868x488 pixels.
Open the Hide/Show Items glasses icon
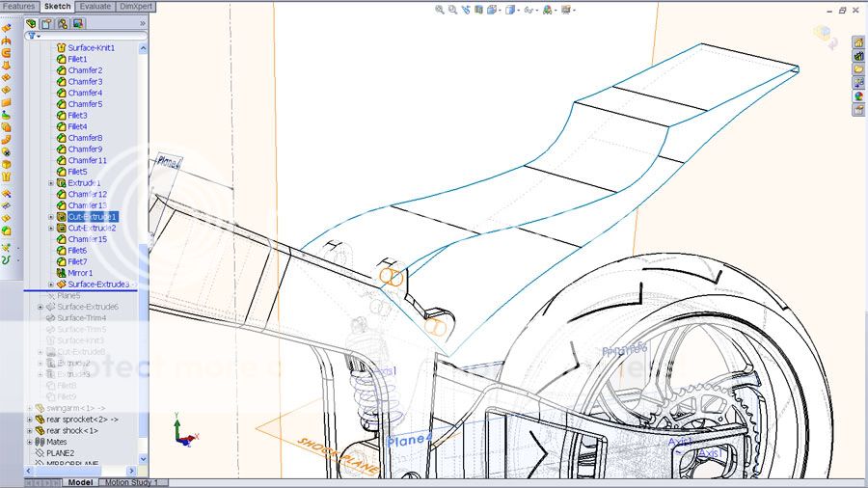(529, 10)
